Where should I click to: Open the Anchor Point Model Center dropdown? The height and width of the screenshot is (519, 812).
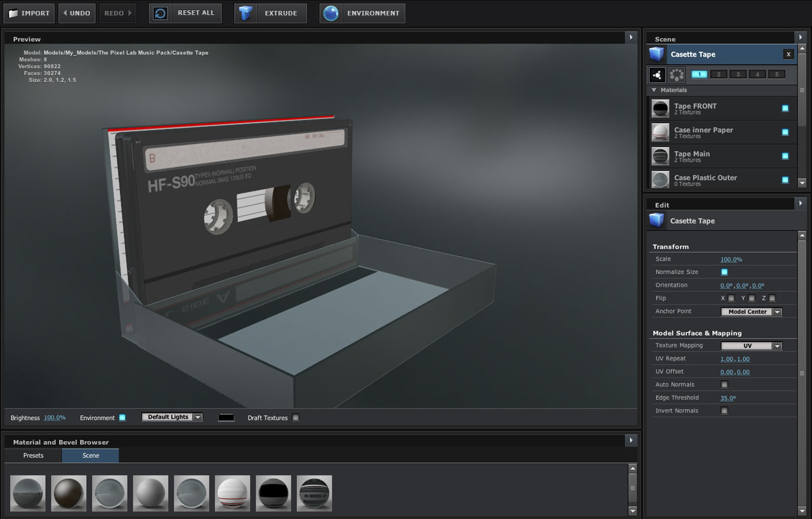click(752, 312)
